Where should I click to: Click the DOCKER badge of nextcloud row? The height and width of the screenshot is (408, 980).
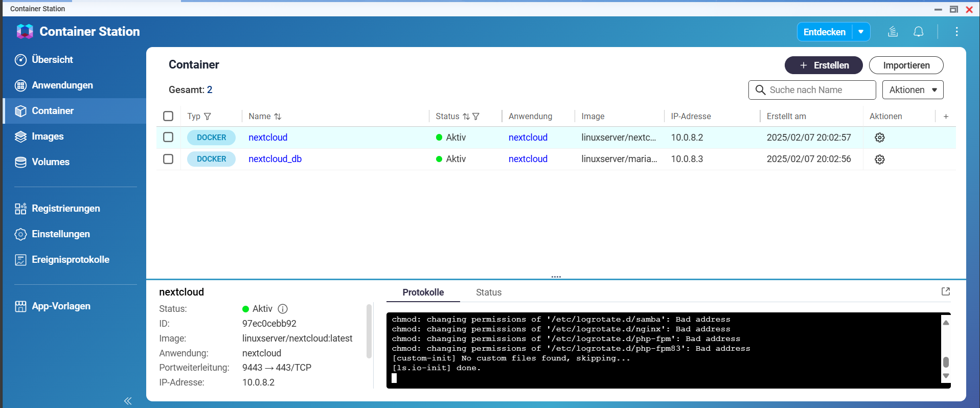(211, 138)
